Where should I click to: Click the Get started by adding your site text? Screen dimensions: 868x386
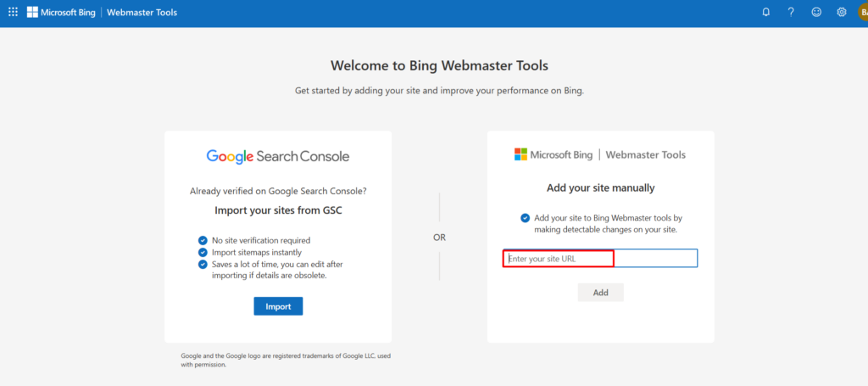pyautogui.click(x=440, y=90)
